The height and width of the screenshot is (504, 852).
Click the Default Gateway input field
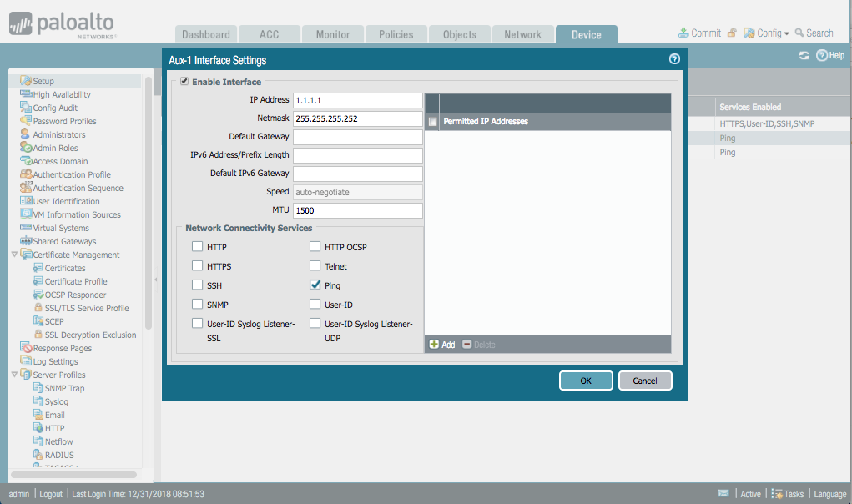[x=357, y=137]
